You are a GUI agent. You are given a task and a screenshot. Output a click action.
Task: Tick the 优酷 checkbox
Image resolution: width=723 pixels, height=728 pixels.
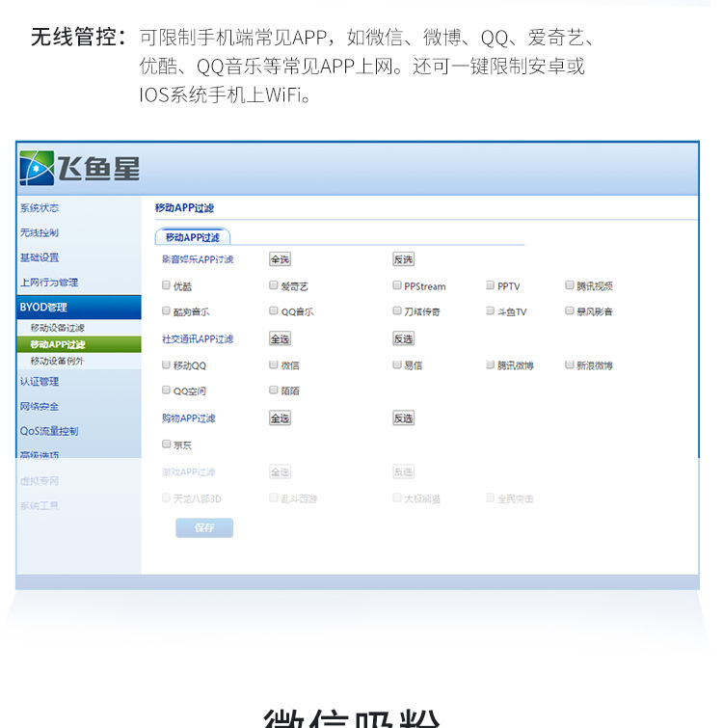[166, 285]
